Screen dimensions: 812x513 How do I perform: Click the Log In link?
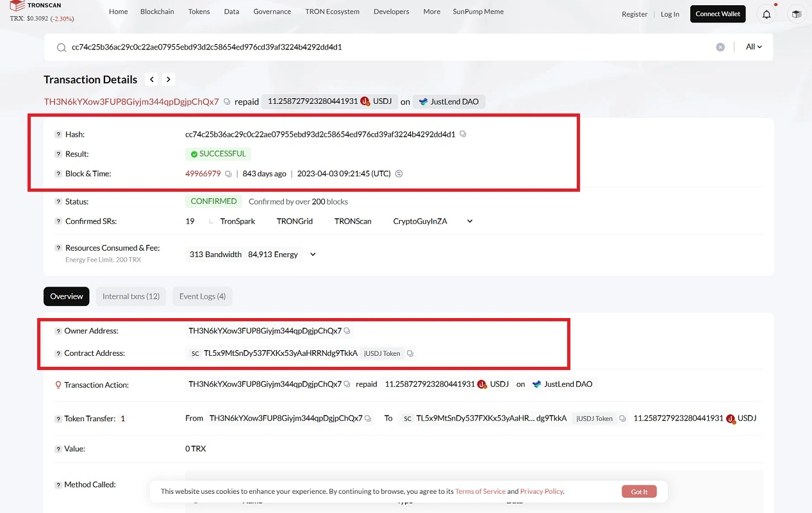(670, 14)
